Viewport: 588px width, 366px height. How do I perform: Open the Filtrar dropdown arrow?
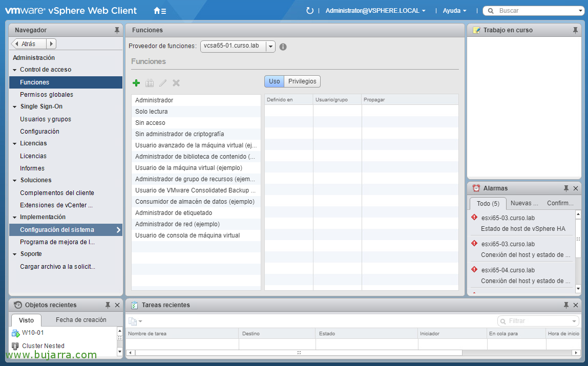574,321
